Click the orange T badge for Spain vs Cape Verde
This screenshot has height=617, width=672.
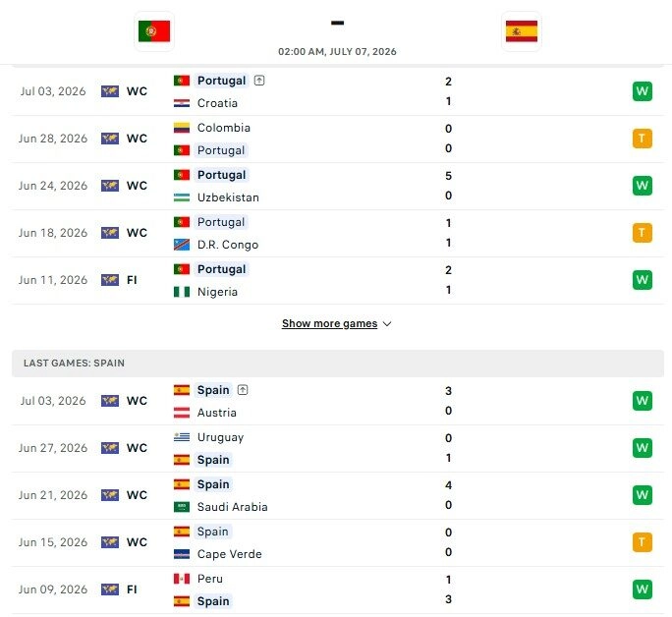[x=642, y=542]
